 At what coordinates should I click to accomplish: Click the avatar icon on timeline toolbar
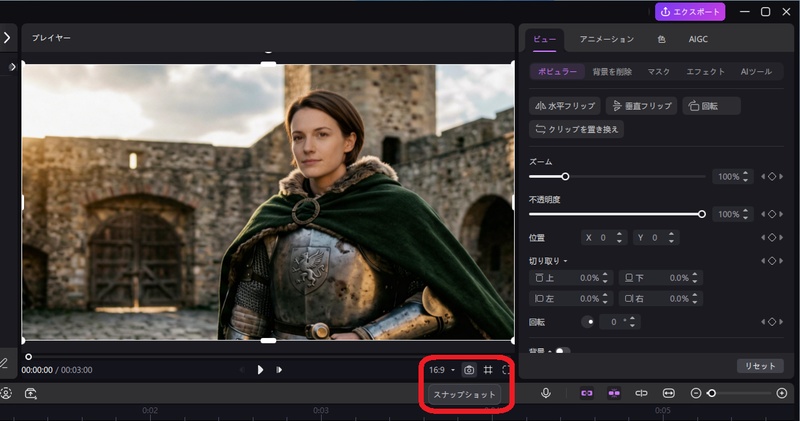coord(6,393)
